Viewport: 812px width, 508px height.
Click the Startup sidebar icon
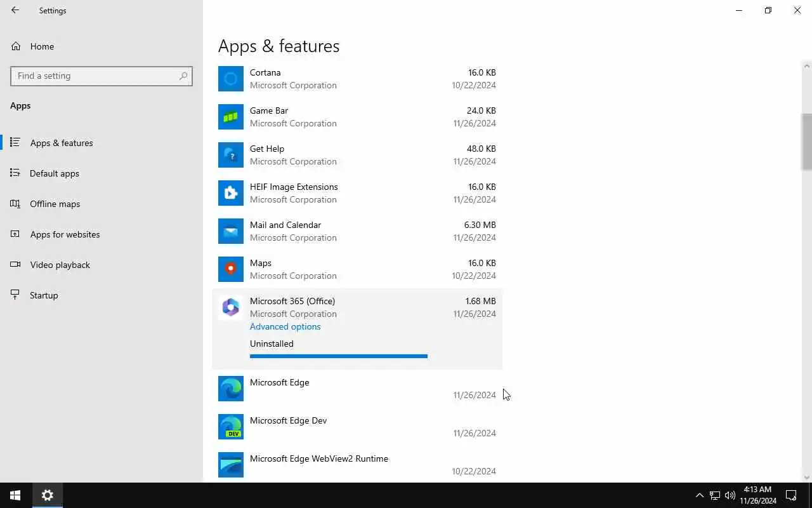coord(15,295)
